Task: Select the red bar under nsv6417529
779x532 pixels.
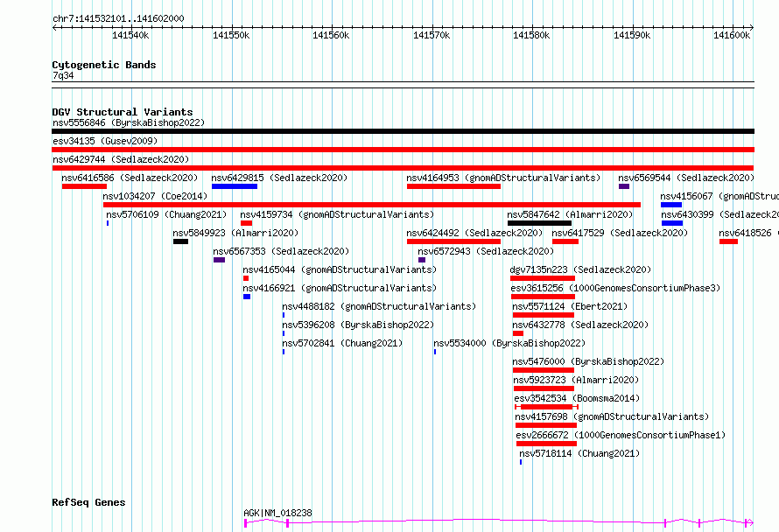Action: tap(565, 241)
